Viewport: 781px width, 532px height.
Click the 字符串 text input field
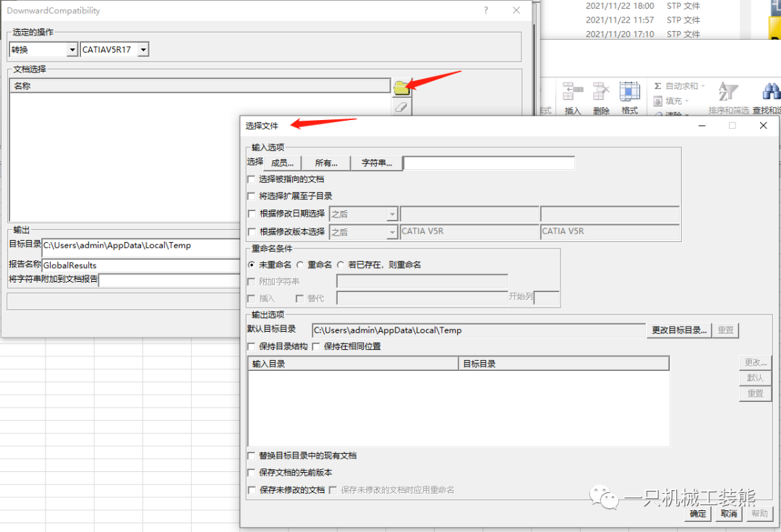pyautogui.click(x=489, y=163)
